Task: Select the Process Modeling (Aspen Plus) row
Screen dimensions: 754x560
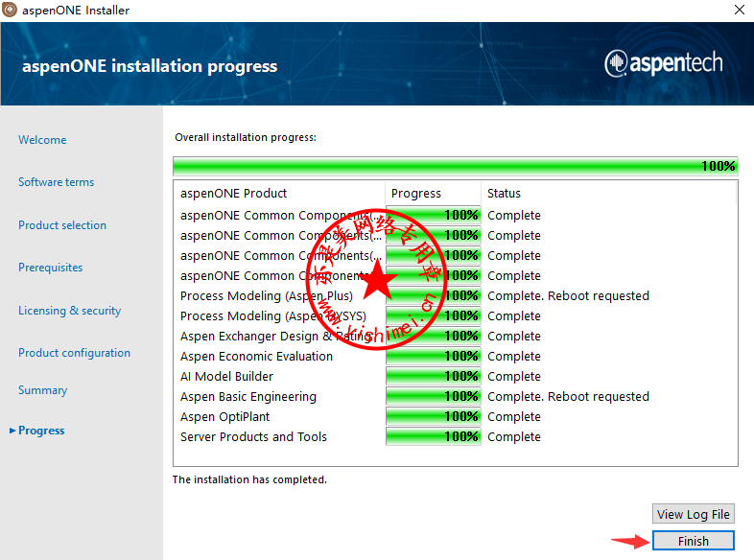Action: (455, 295)
